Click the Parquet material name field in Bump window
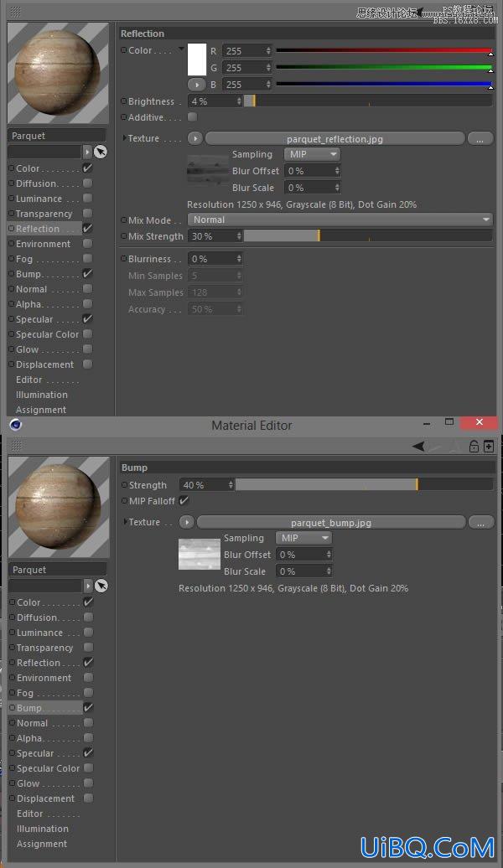503x868 pixels. click(x=58, y=570)
